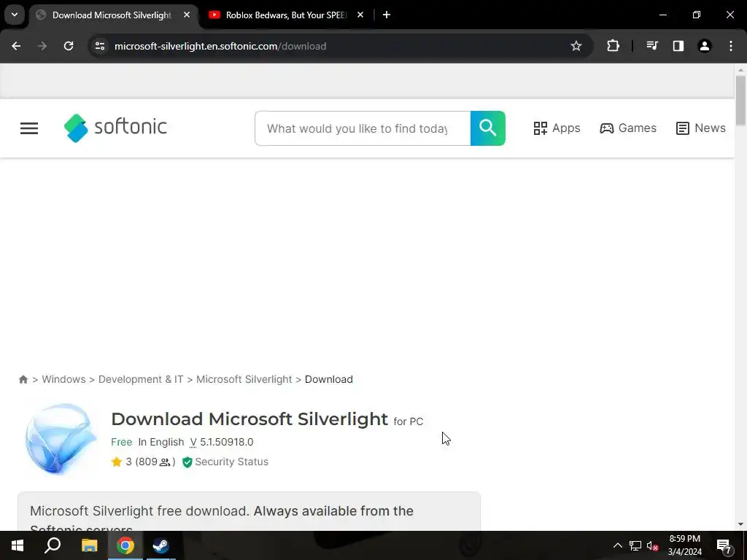The image size is (747, 560).
Task: Open Steam from the taskbar
Action: click(x=161, y=545)
